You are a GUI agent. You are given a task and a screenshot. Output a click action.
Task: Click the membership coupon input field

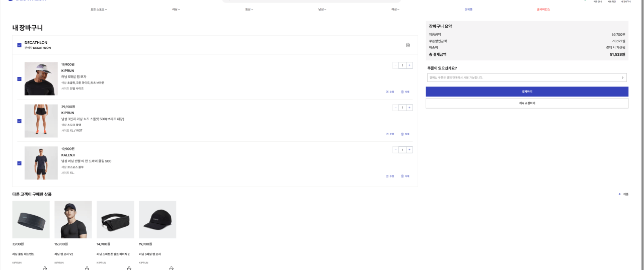(527, 77)
